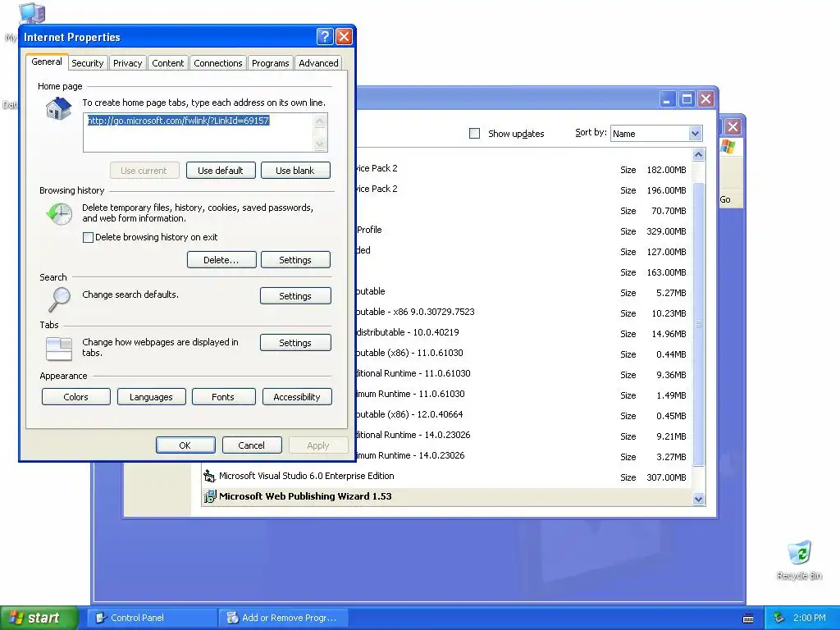
Task: Open Browsing history Settings
Action: [x=295, y=260]
